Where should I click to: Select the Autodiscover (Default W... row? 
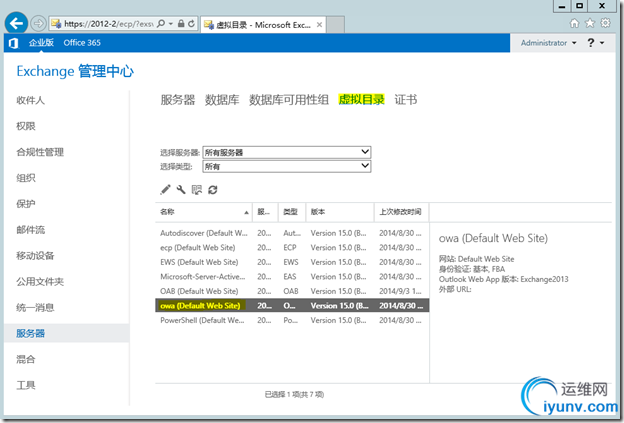pos(292,233)
